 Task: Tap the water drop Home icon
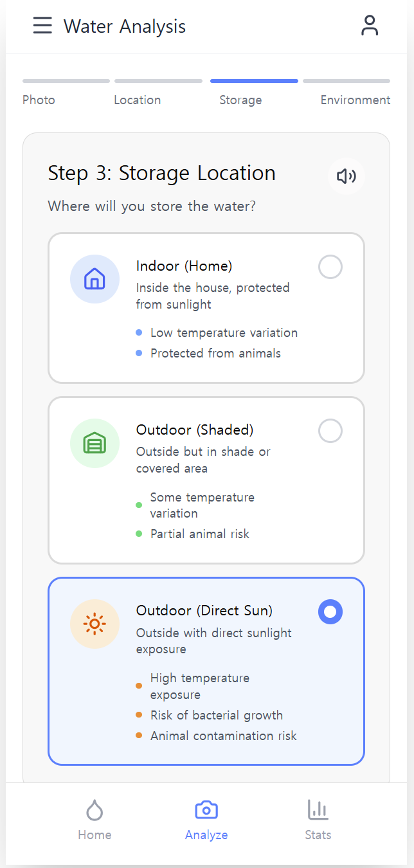94,811
